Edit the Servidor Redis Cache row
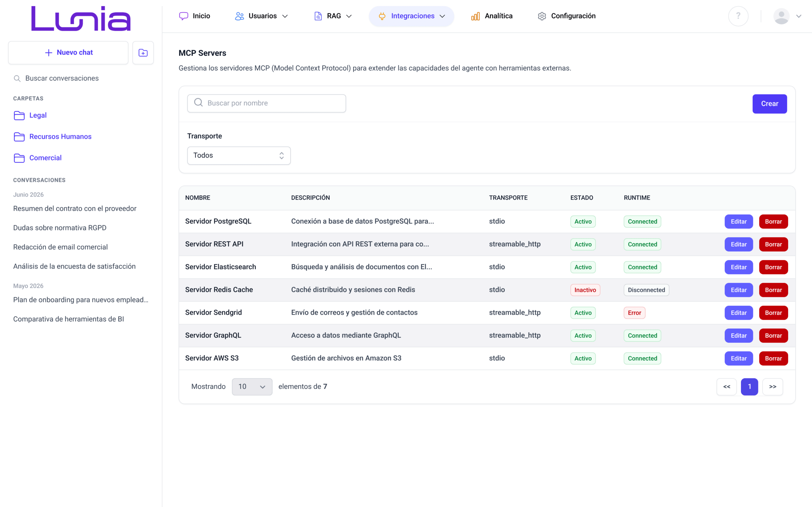812x507 pixels. pos(738,290)
